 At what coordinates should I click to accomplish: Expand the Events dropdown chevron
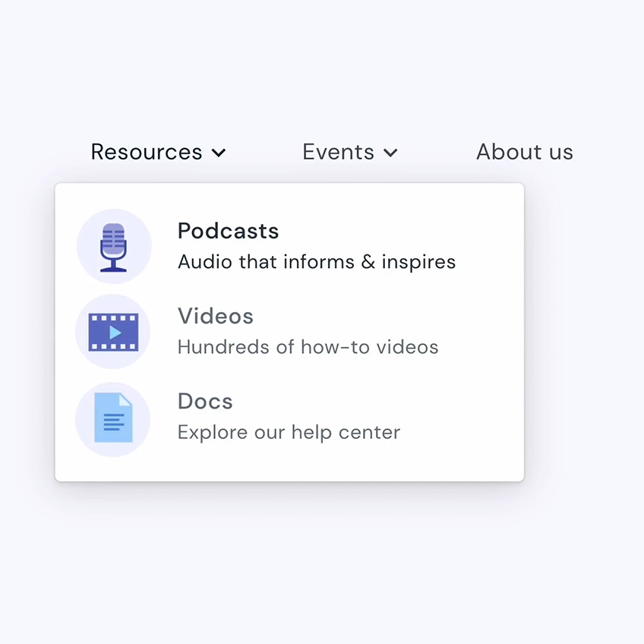pyautogui.click(x=390, y=153)
